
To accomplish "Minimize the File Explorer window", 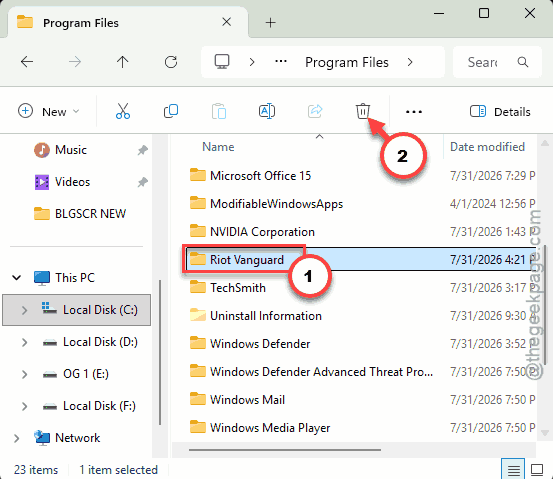I will click(439, 13).
